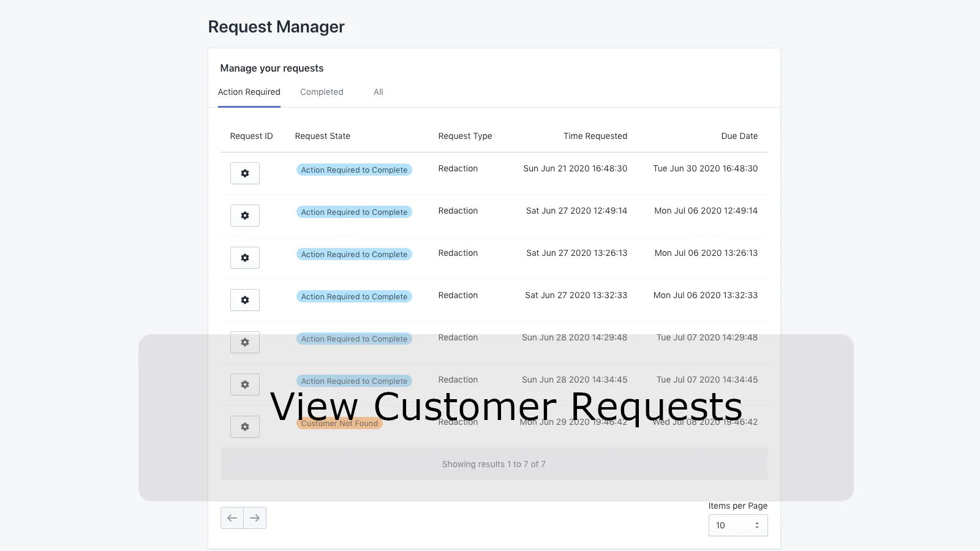
Task: Open gear menu for request requested 12:49:14
Action: [245, 216]
